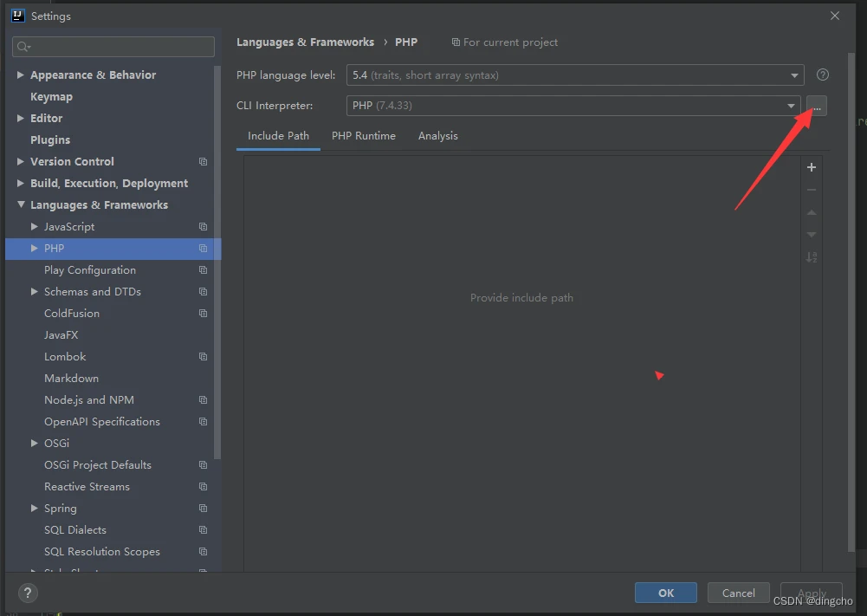Expand the PHP tree node arrow
The image size is (867, 616).
(35, 249)
